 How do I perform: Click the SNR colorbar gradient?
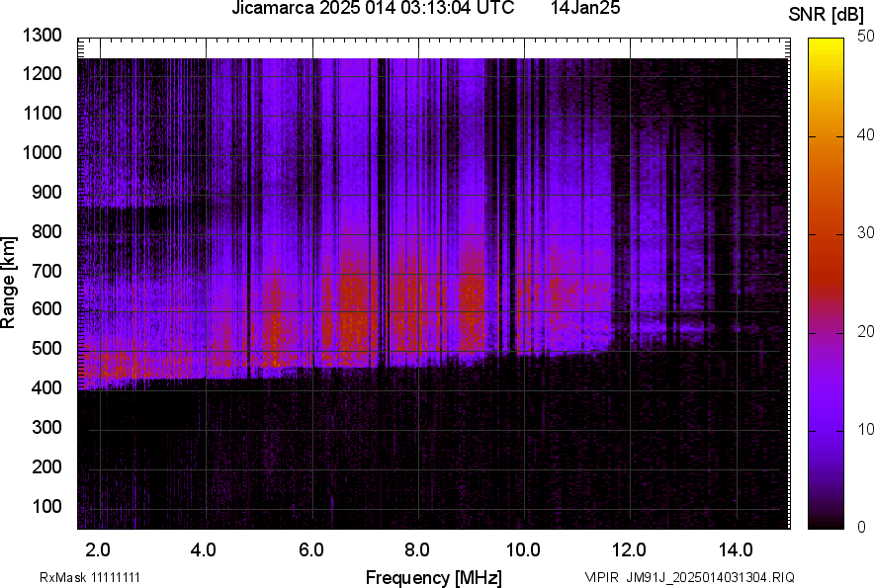click(827, 284)
